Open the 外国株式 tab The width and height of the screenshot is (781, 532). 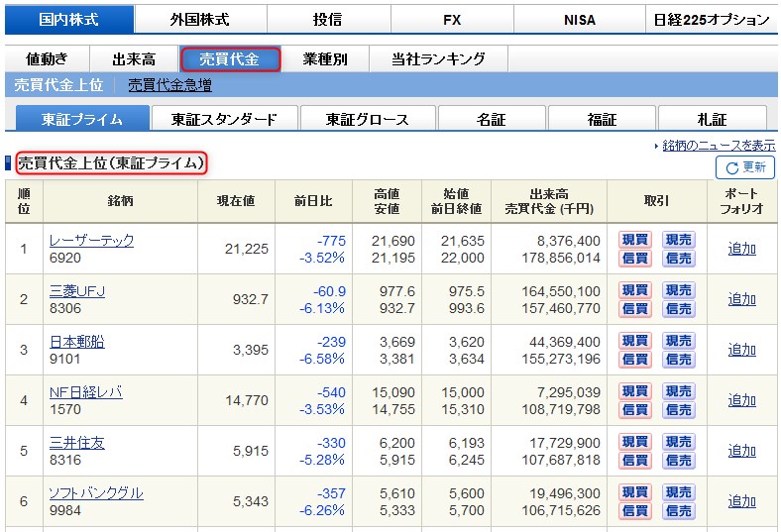click(x=199, y=20)
